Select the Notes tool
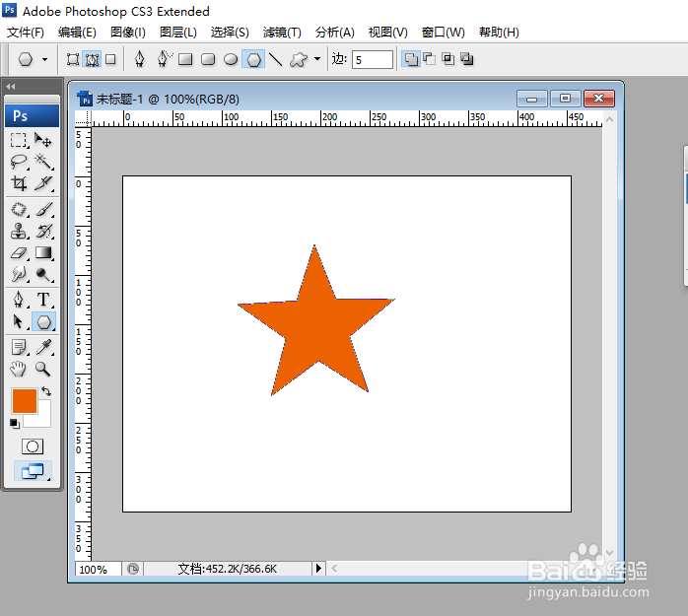This screenshot has height=616, width=688. (x=19, y=348)
